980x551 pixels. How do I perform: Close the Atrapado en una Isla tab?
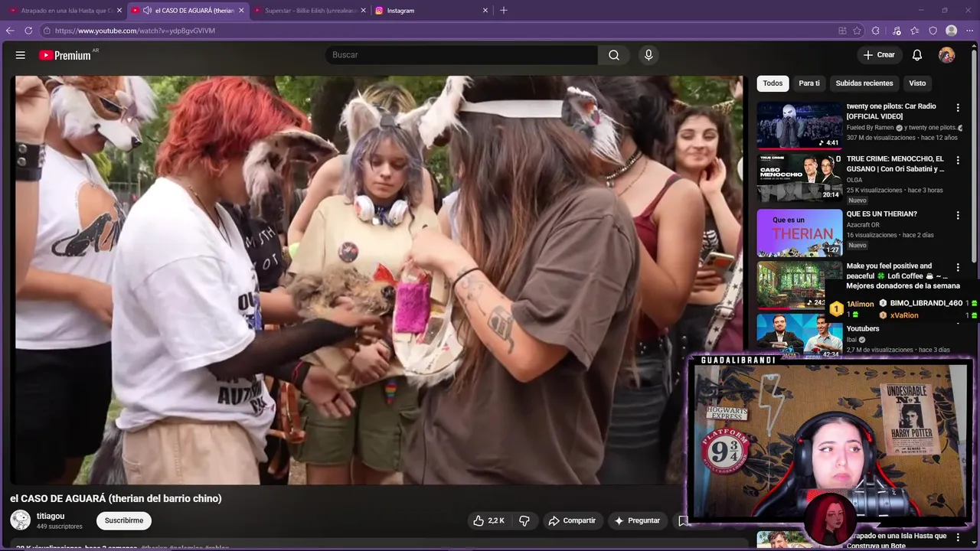click(x=119, y=11)
